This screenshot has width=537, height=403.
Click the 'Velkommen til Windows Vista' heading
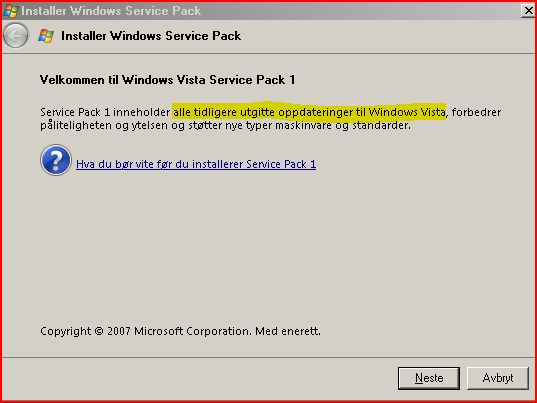[167, 80]
